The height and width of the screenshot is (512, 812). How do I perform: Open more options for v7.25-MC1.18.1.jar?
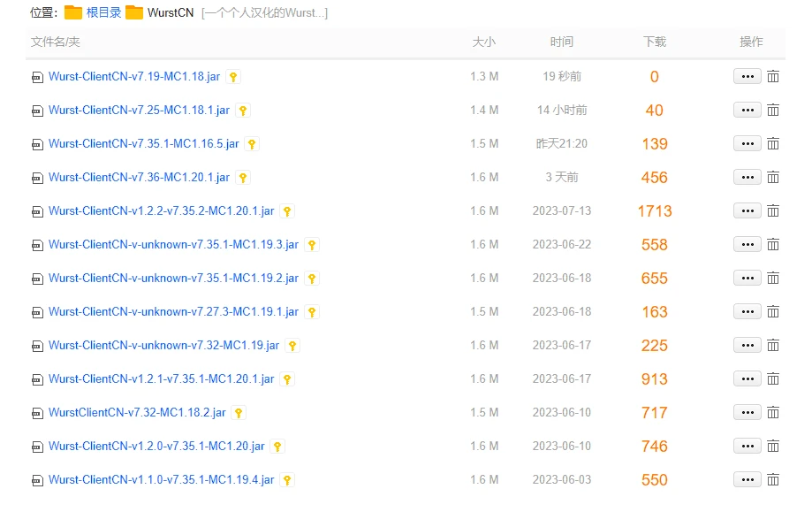pyautogui.click(x=747, y=111)
